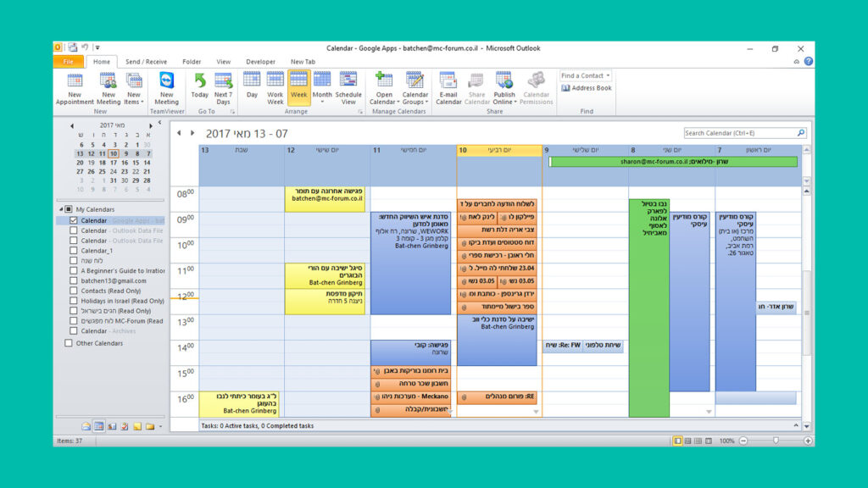Click the Search Calendar field
868x488 pixels.
[739, 133]
